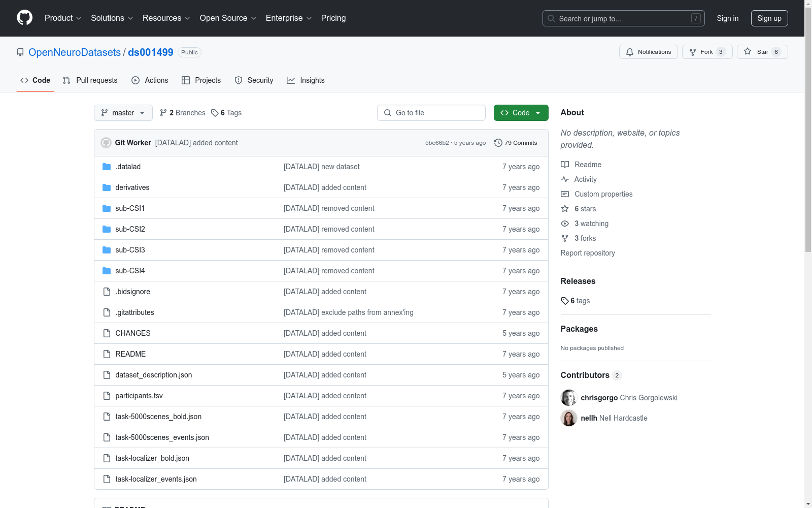The height and width of the screenshot is (508, 812).
Task: Open the .gitattributes file
Action: tap(134, 312)
